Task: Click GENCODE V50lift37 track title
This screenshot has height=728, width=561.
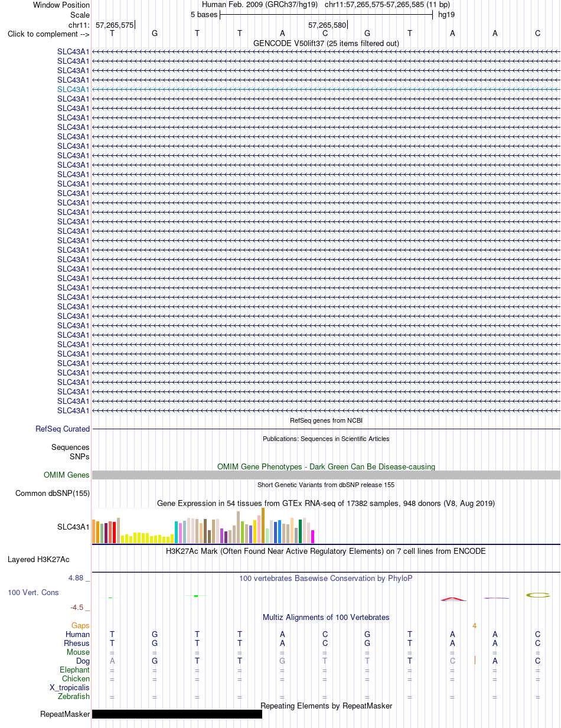Action: 326,44
